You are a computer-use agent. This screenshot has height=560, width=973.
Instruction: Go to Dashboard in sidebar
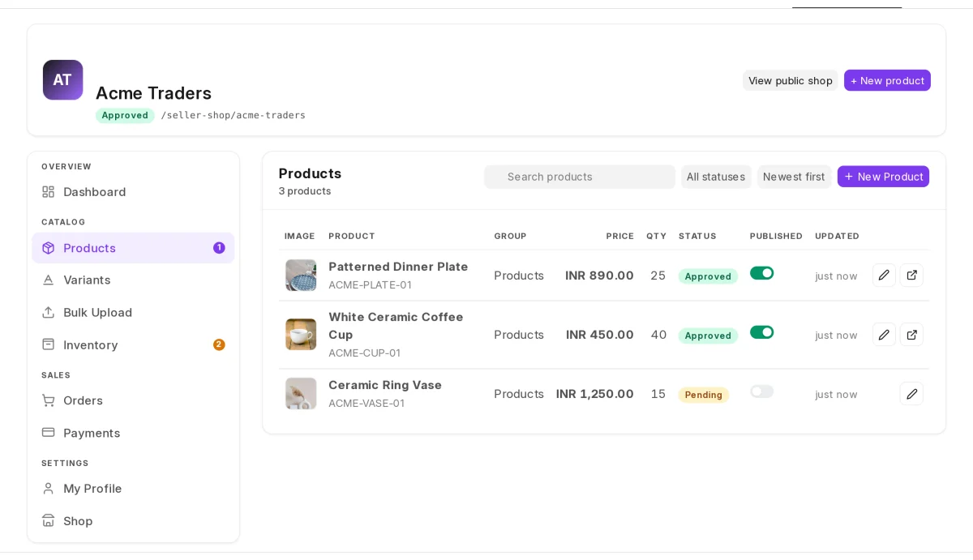point(133,192)
